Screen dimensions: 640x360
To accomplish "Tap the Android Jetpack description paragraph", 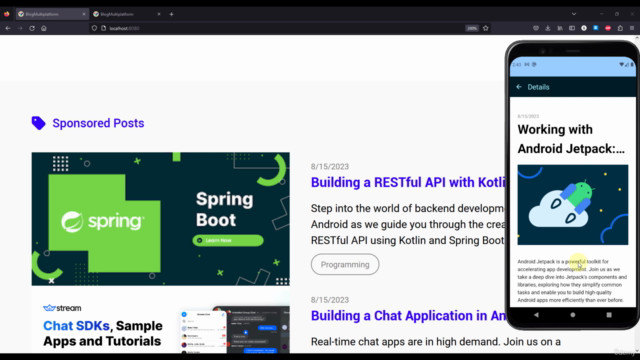I will 572,281.
